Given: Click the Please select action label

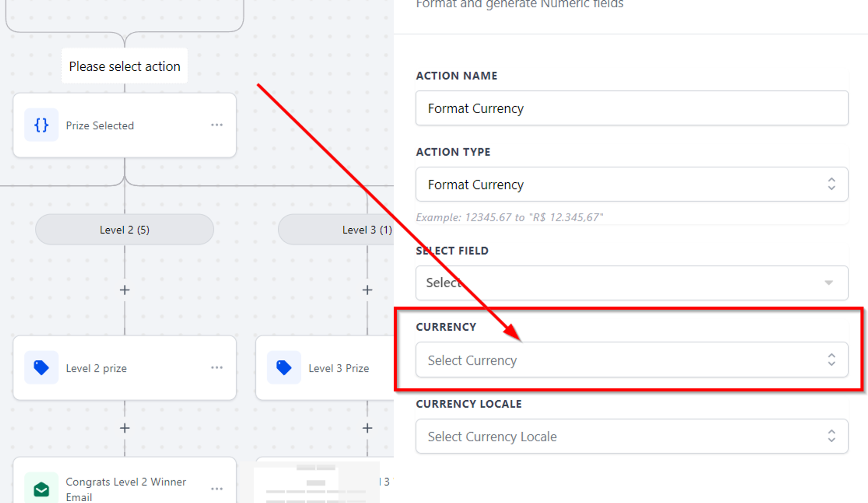Looking at the screenshot, I should [125, 66].
